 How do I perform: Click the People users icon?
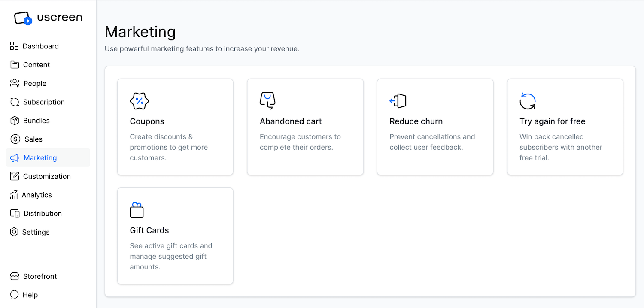[x=15, y=83]
